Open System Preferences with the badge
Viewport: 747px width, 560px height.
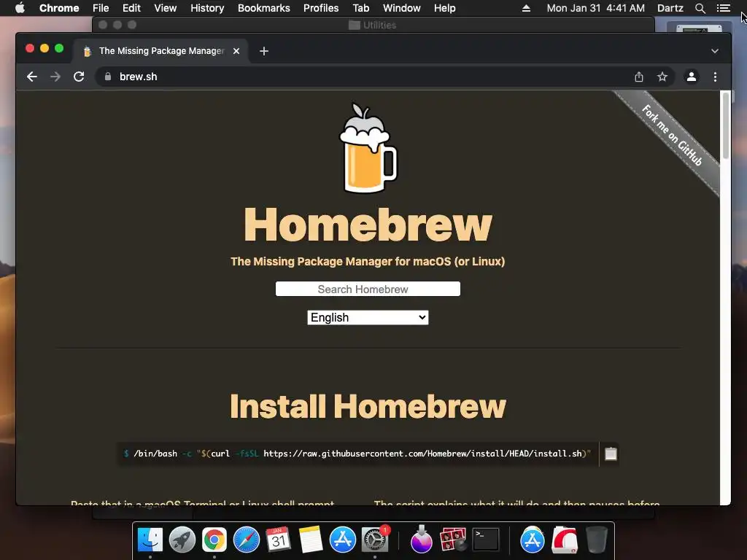tap(375, 540)
